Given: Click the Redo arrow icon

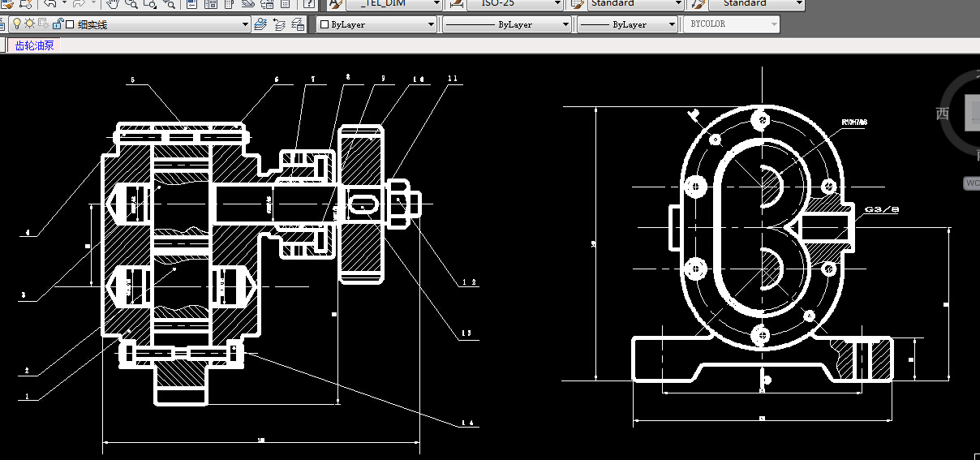Looking at the screenshot, I should click(79, 4).
